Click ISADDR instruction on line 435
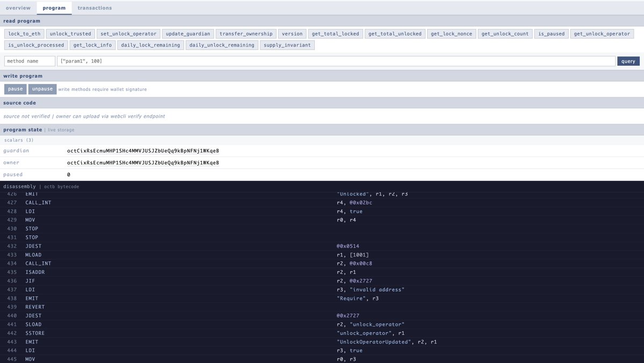The image size is (644, 363). [x=35, y=272]
